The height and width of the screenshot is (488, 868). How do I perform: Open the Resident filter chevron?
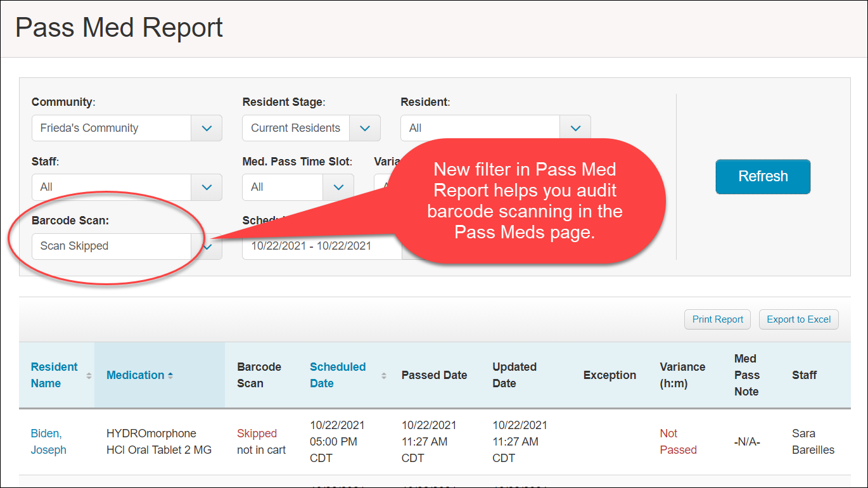(x=575, y=127)
